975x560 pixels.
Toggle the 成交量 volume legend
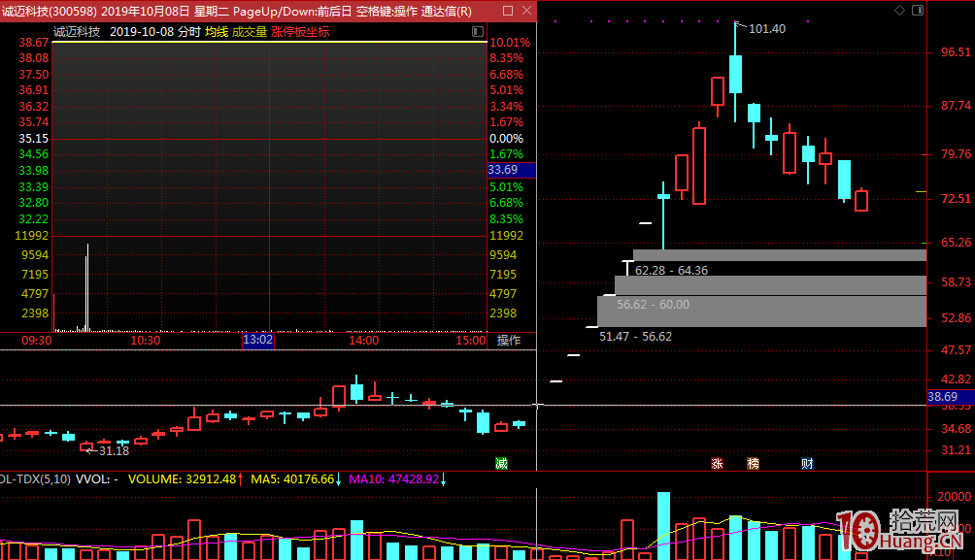click(x=250, y=32)
